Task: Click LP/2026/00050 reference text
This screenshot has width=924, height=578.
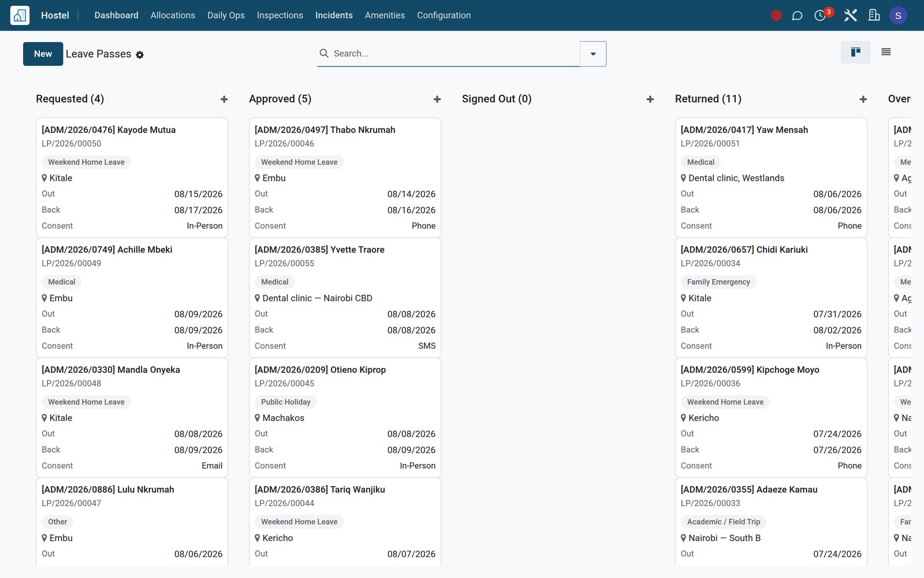Action: (71, 143)
